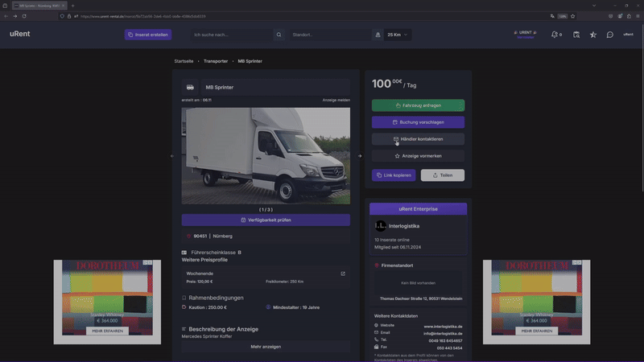Click the search magnifier icon
This screenshot has width=644, height=362.
pos(279,35)
